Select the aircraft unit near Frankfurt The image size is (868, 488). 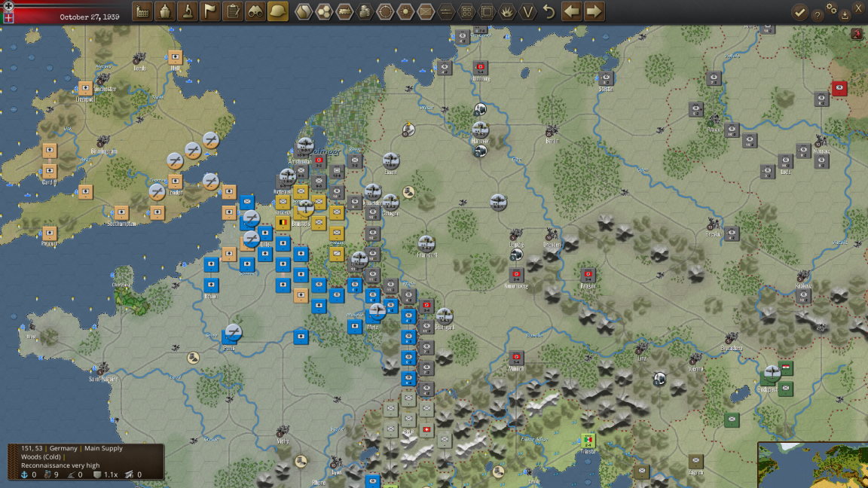coord(426,243)
